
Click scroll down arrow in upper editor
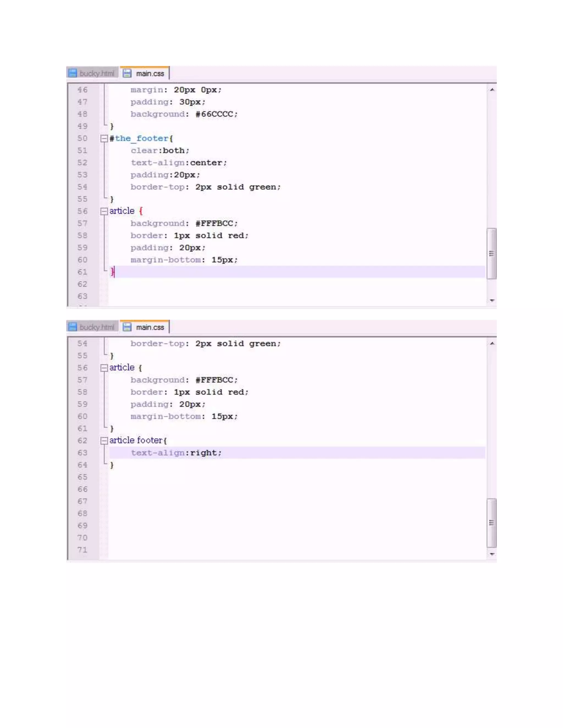click(492, 301)
